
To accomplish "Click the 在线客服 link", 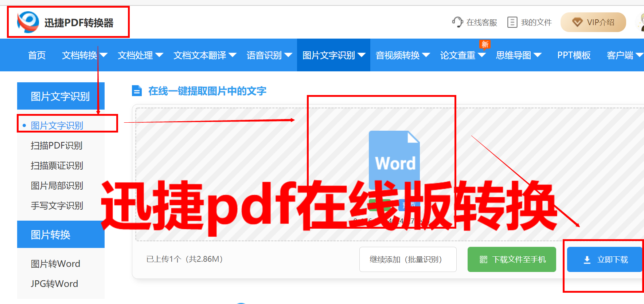I will click(482, 22).
